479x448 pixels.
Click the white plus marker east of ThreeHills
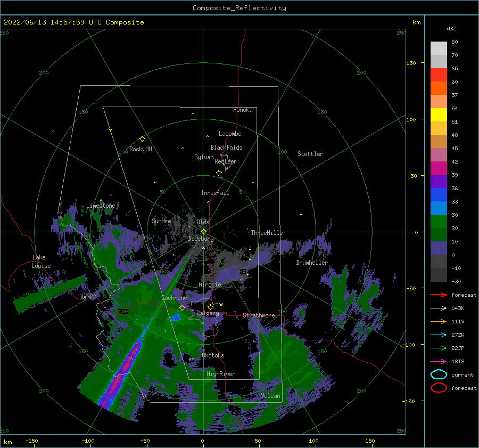tap(301, 214)
